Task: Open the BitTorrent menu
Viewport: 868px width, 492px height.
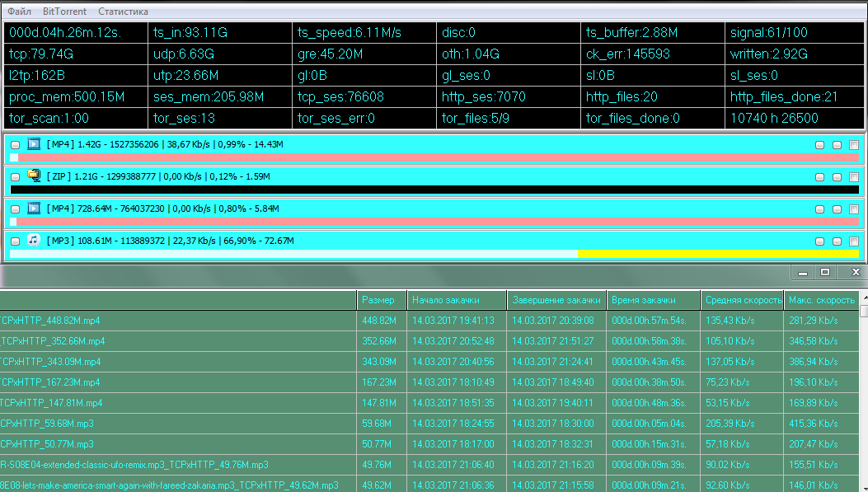Action: click(x=64, y=12)
